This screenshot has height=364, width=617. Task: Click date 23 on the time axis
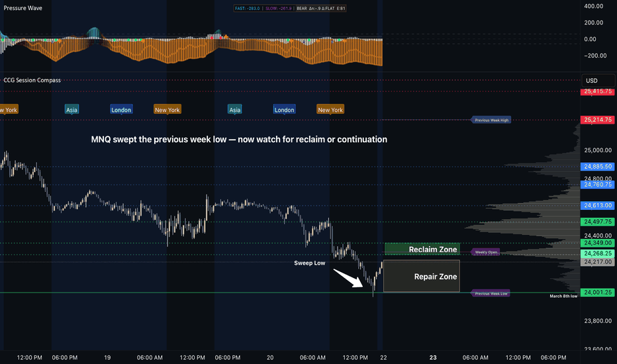pyautogui.click(x=434, y=357)
